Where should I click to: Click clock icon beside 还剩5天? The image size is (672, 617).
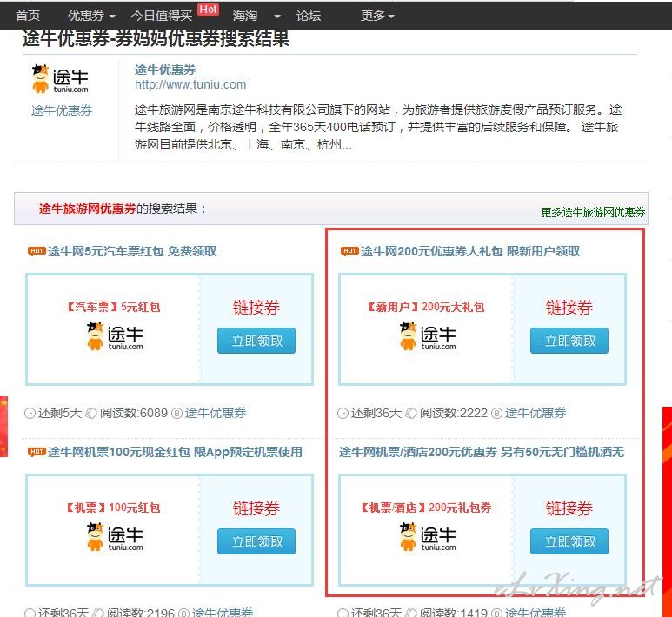point(30,414)
